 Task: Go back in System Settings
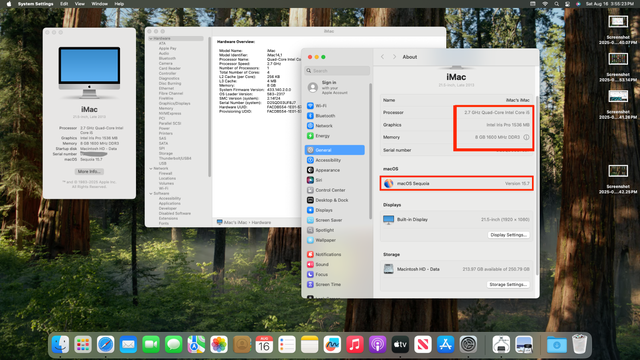click(382, 57)
